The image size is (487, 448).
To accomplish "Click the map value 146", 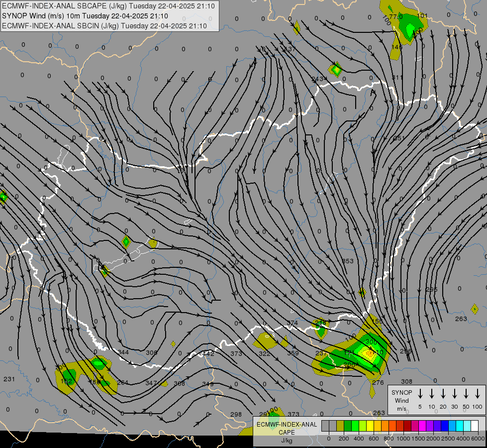I will (x=397, y=47).
